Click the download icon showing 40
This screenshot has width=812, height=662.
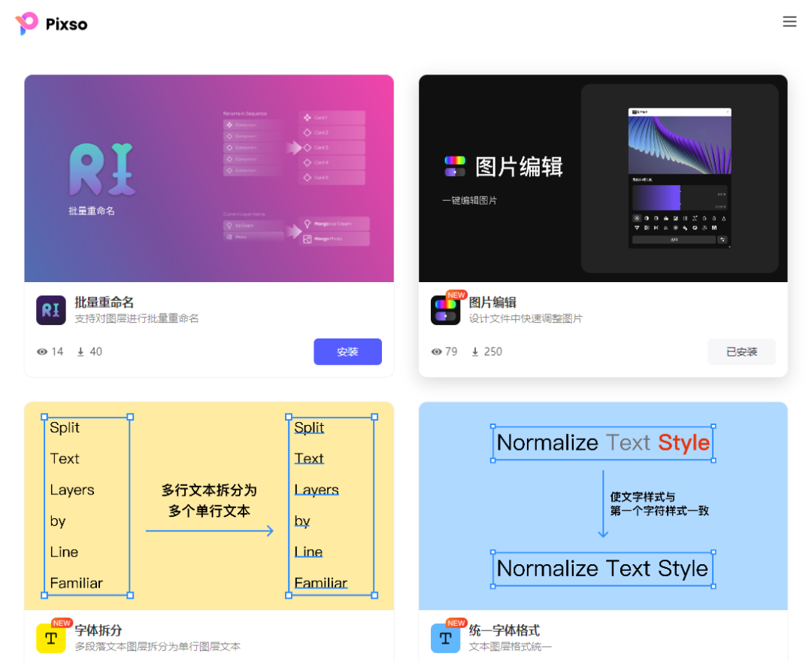click(x=80, y=352)
